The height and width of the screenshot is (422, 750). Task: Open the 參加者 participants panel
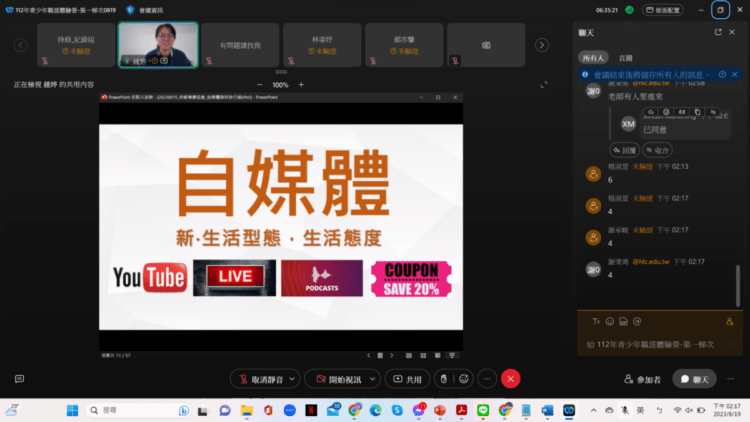point(642,379)
